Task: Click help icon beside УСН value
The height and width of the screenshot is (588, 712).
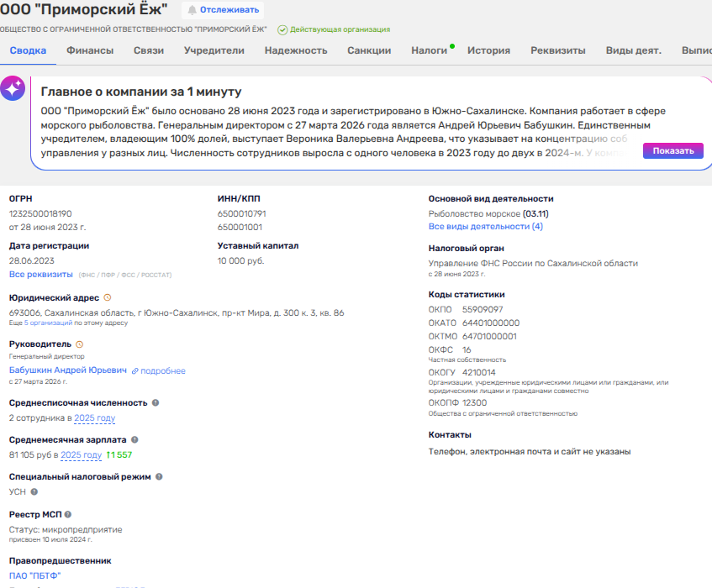Action: (34, 492)
